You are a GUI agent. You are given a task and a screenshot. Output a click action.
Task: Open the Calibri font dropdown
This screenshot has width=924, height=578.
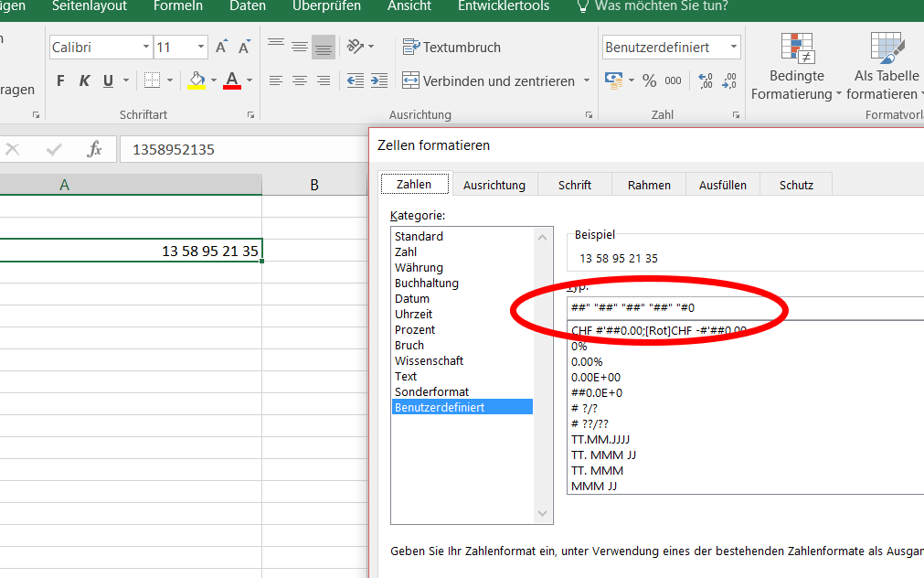146,47
